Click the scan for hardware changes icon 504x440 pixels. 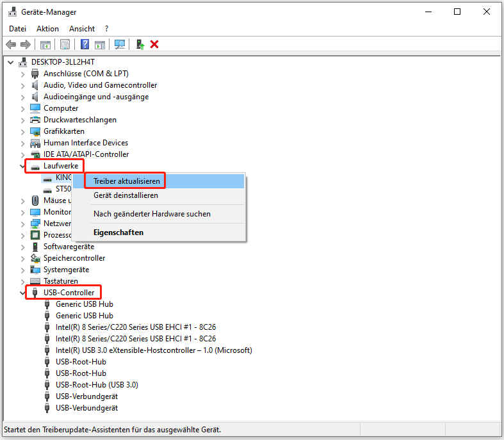click(120, 44)
